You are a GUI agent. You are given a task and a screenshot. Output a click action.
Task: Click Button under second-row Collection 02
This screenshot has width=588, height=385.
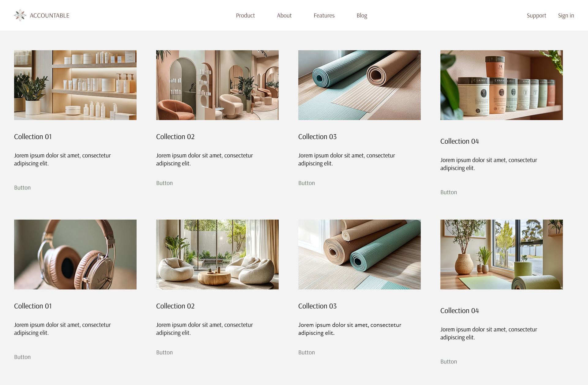point(164,353)
